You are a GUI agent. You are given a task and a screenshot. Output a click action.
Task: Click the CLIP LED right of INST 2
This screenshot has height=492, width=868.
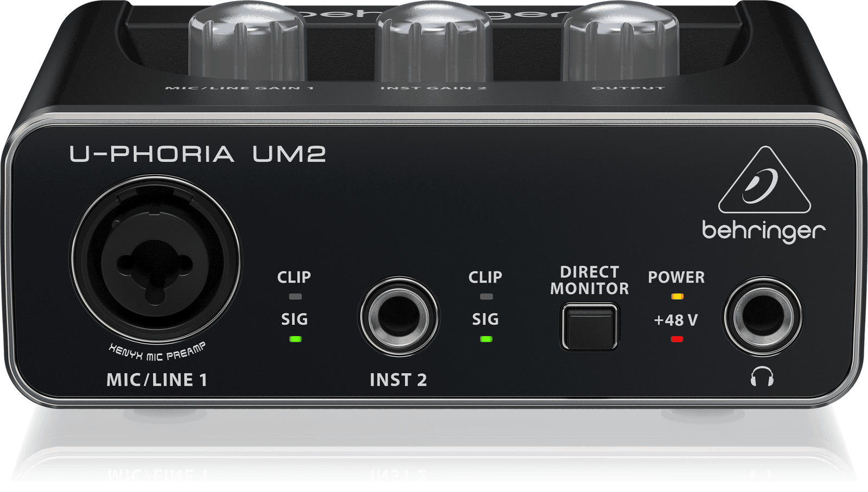coord(486,297)
